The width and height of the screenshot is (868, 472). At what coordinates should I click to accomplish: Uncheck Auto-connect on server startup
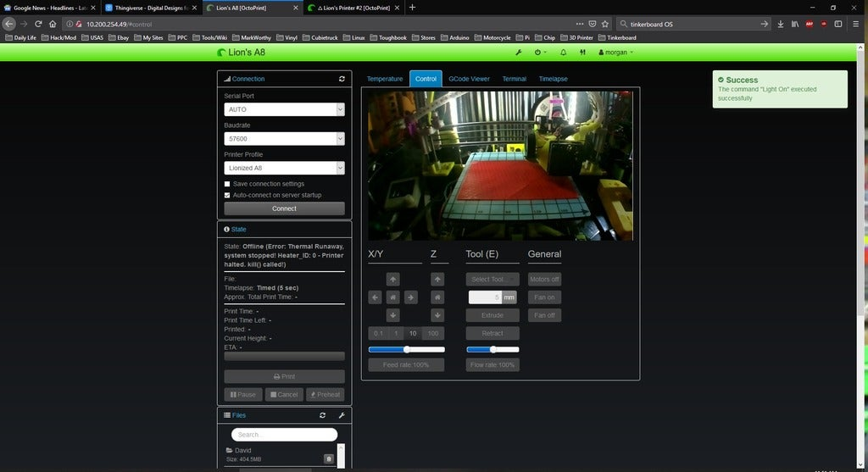click(x=227, y=195)
